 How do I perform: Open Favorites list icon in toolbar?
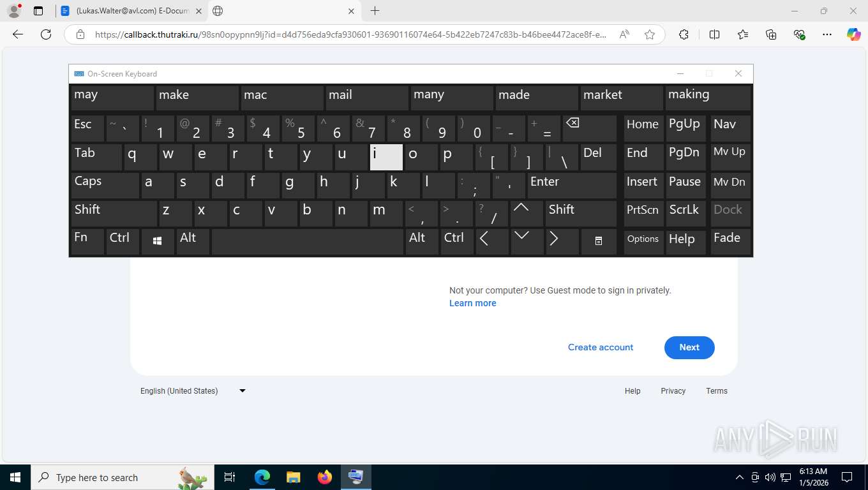(x=743, y=34)
